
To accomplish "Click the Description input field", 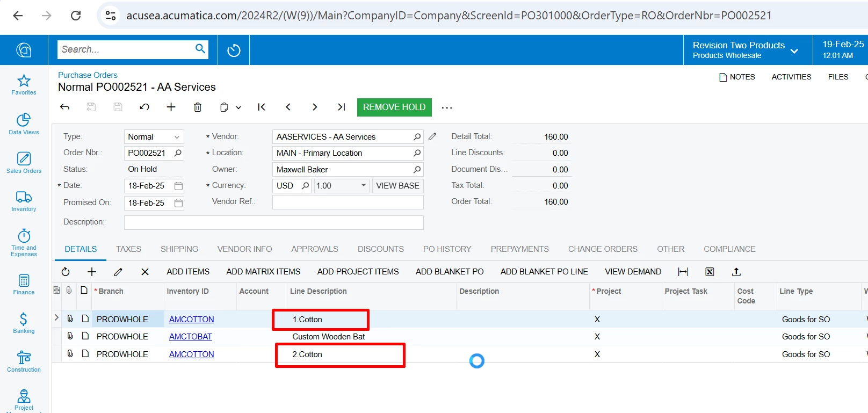I will click(x=273, y=222).
